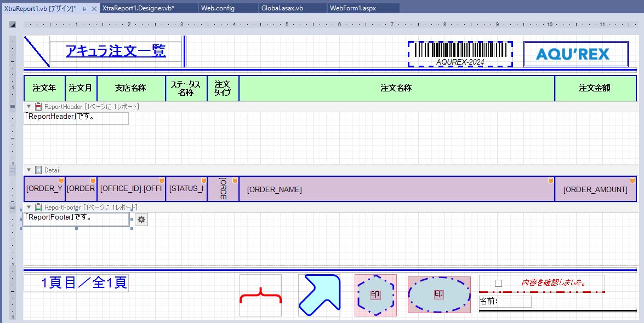644x323 pixels.
Task: Switch to the Global.asax.vb tab
Action: [x=282, y=8]
